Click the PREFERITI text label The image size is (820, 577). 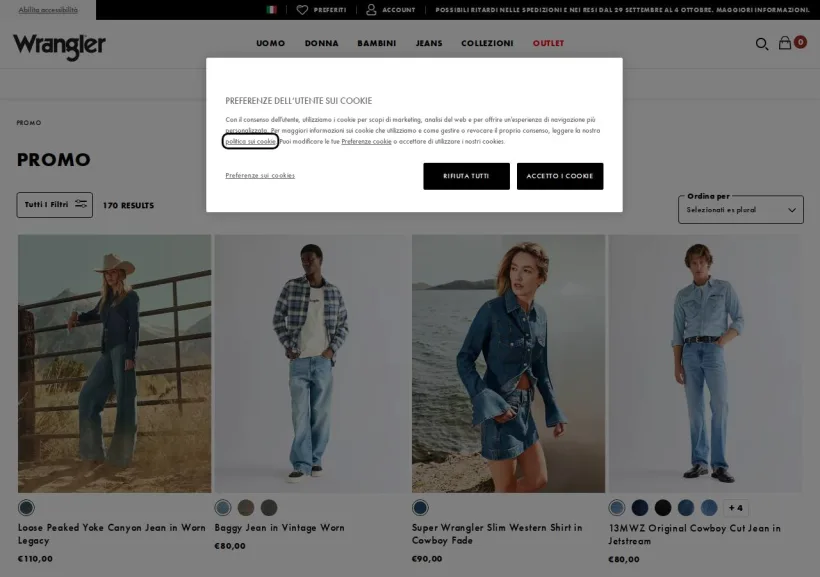(x=329, y=10)
